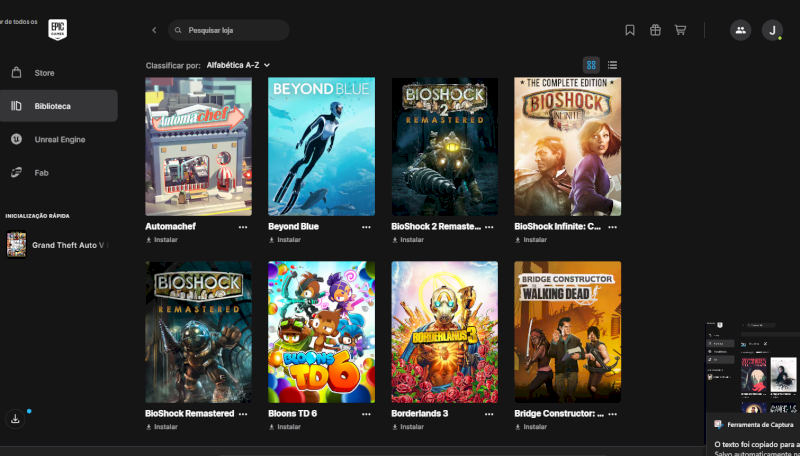Install BioShock Remastered
The height and width of the screenshot is (456, 800).
coord(162,427)
